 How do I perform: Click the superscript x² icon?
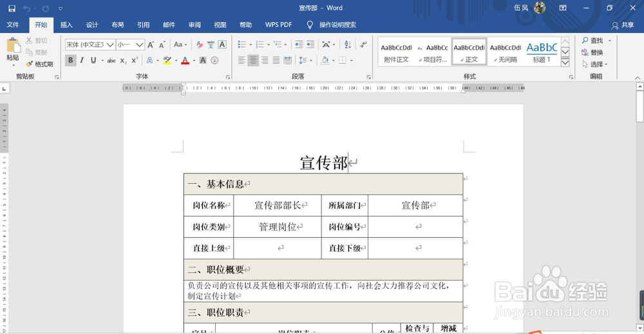135,61
